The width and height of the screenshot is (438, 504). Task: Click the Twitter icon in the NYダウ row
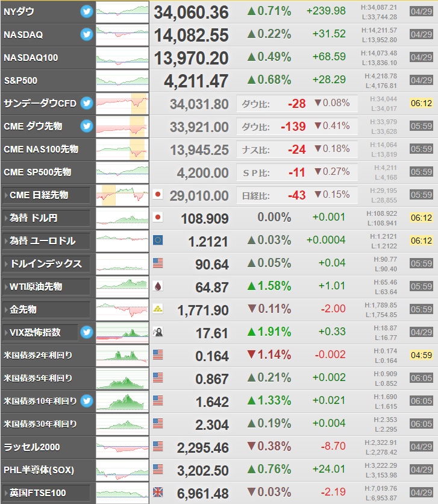pos(87,11)
